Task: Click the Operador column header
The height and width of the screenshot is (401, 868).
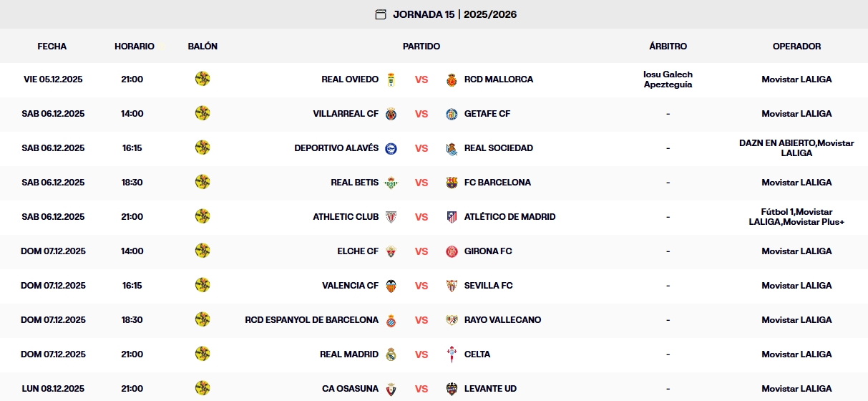Action: click(796, 47)
